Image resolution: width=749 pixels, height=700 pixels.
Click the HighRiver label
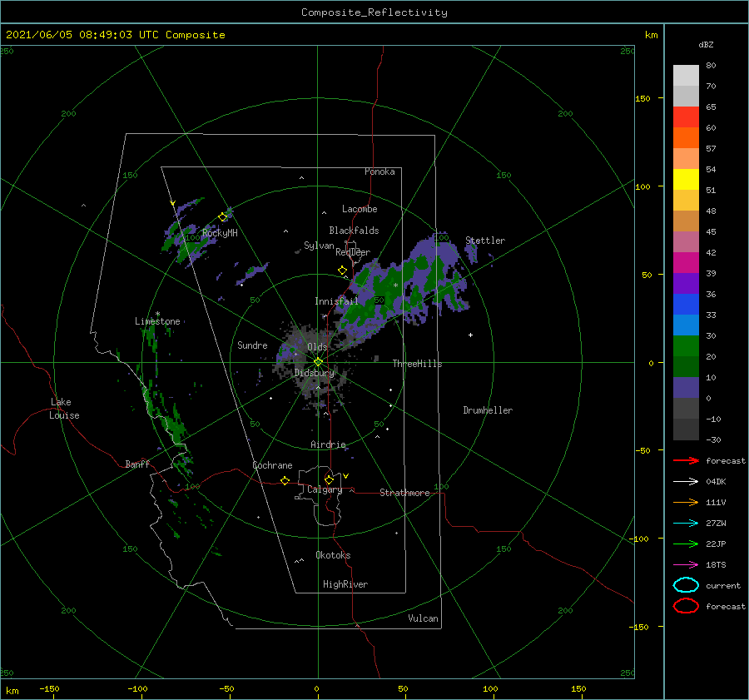pos(345,584)
